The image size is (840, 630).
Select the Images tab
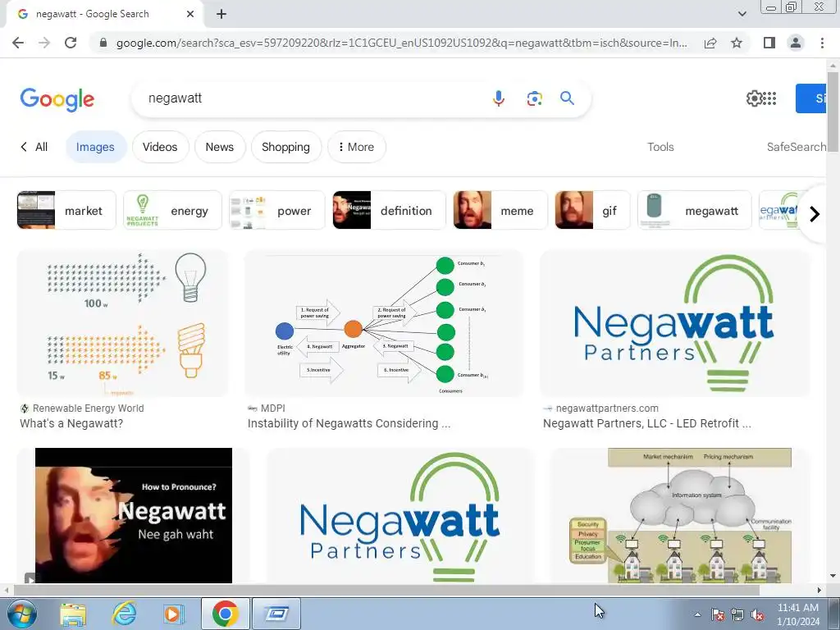coord(95,147)
